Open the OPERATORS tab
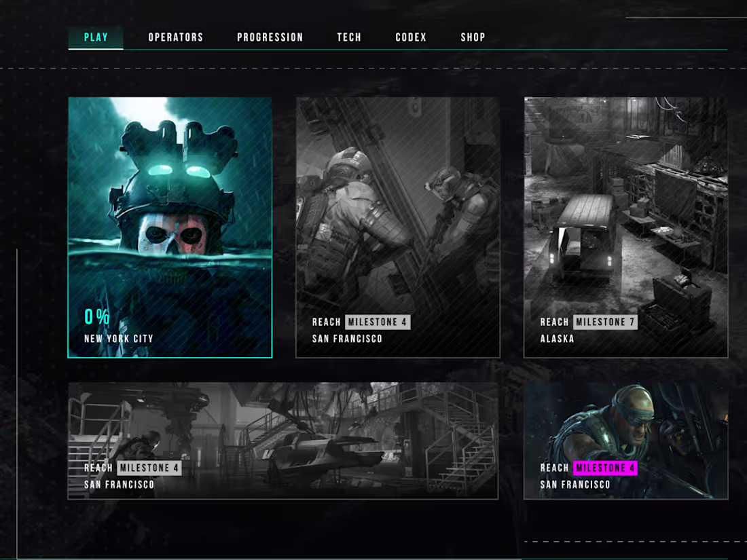Viewport: 747px width, 560px height. (x=176, y=37)
